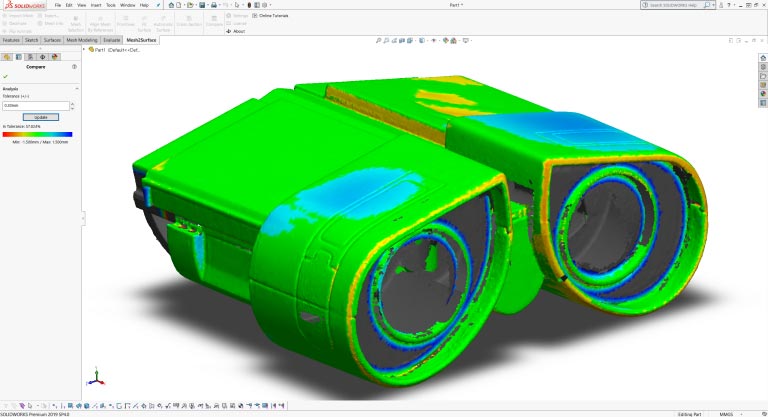Switch to the Mesh Modeling tab
This screenshot has height=417, width=768.
tap(81, 40)
